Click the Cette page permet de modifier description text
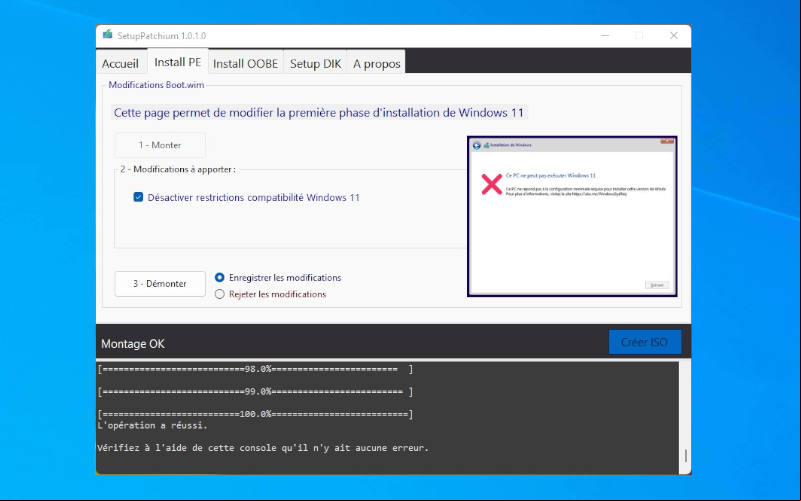Screen dimensions: 801x501 [x=319, y=113]
